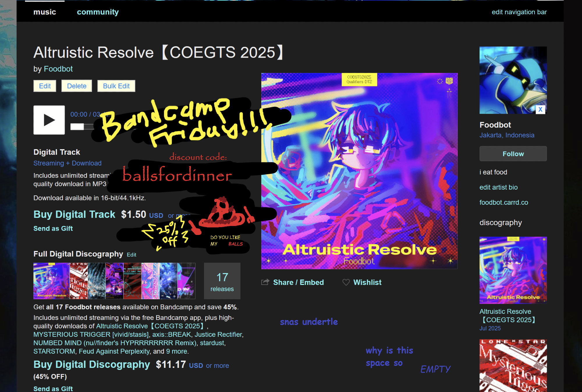Click the audio progress slider
582x392 pixels.
click(x=82, y=126)
